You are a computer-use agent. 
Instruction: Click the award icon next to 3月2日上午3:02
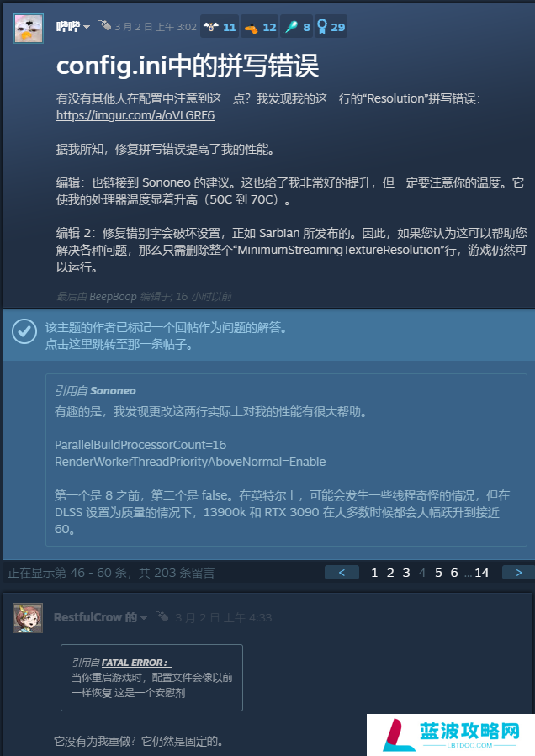[x=104, y=25]
